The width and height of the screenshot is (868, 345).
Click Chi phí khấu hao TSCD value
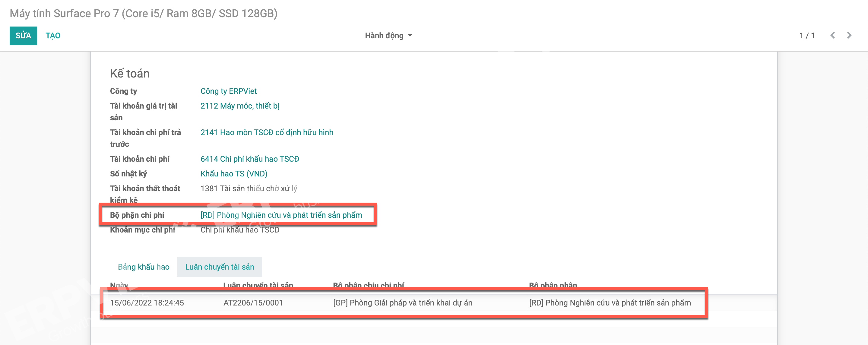240,230
